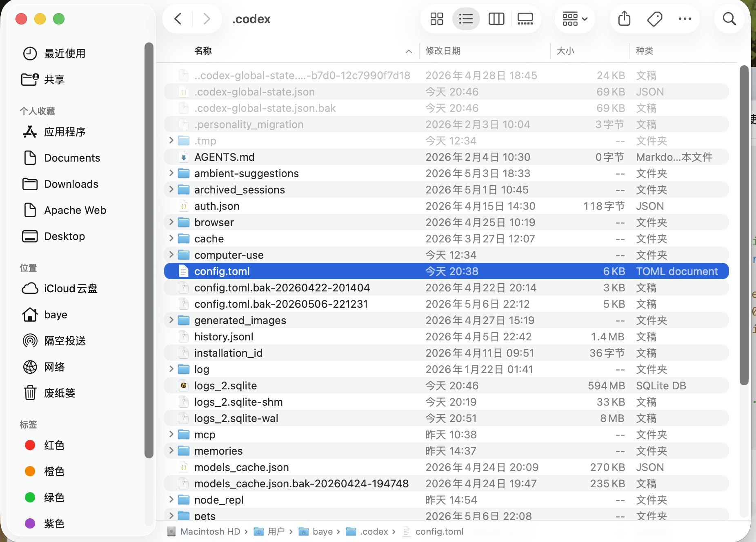Select the red 红色 tag
Image resolution: width=756 pixels, height=542 pixels.
(44, 445)
